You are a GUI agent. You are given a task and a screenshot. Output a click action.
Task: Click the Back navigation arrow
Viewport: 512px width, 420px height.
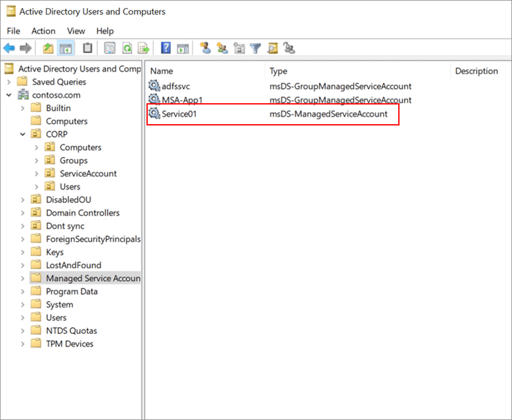9,48
